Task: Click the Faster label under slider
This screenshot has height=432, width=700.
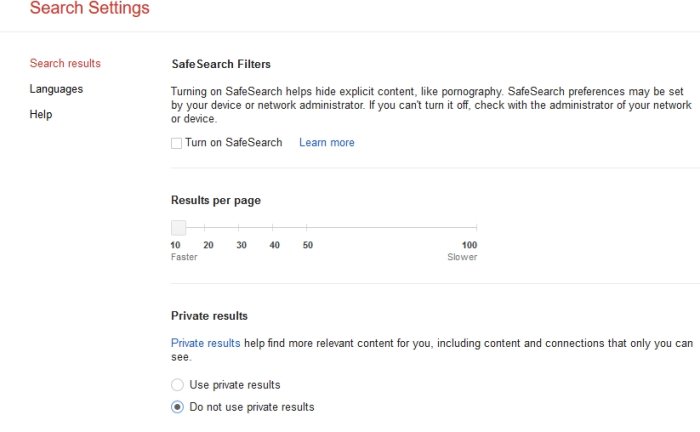Action: 184,257
